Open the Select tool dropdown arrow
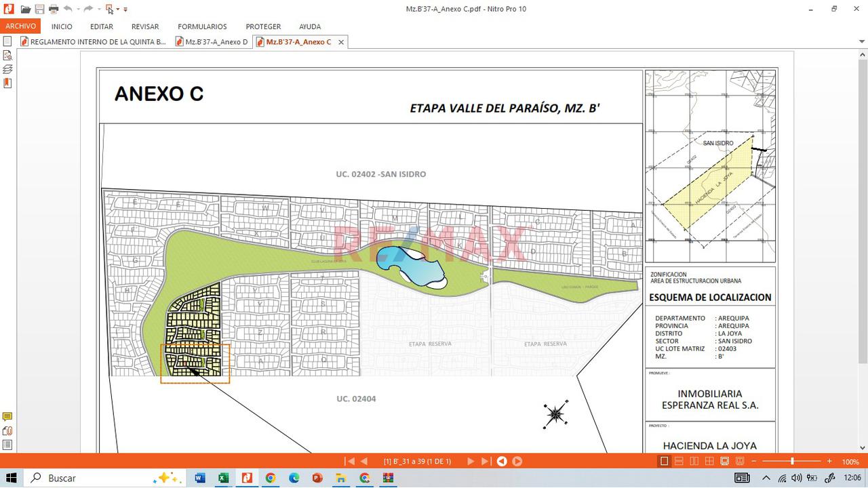The height and width of the screenshot is (488, 868). 118,9
